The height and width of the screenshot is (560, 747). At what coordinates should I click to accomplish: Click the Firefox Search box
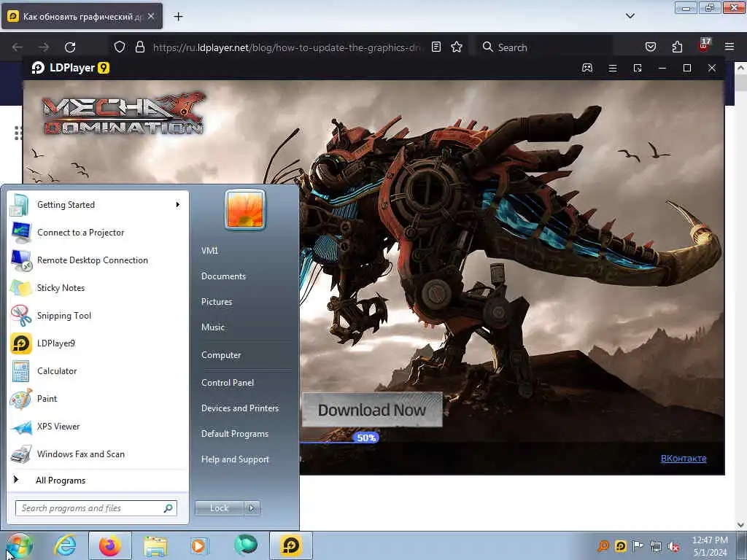tap(543, 47)
